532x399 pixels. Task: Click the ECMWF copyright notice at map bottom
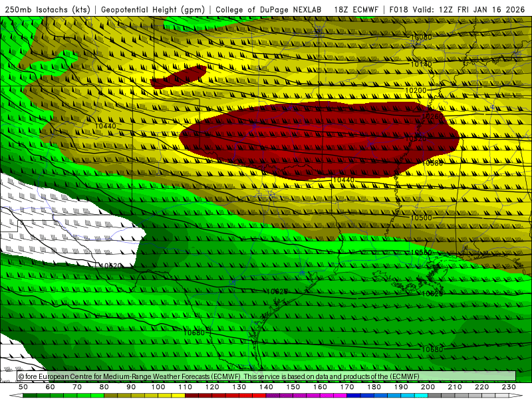[219, 376]
